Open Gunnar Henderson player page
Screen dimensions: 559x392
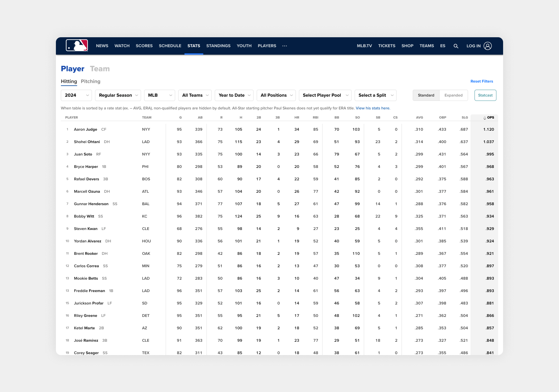point(91,204)
